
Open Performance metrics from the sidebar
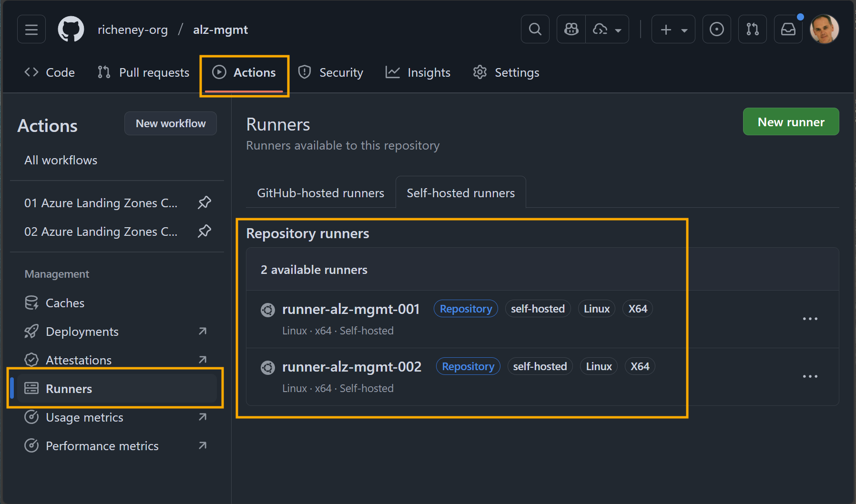click(x=102, y=446)
